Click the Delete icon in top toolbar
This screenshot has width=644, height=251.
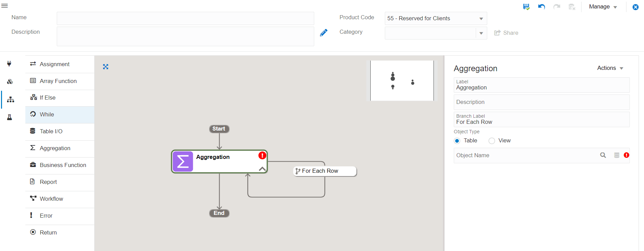pyautogui.click(x=572, y=7)
